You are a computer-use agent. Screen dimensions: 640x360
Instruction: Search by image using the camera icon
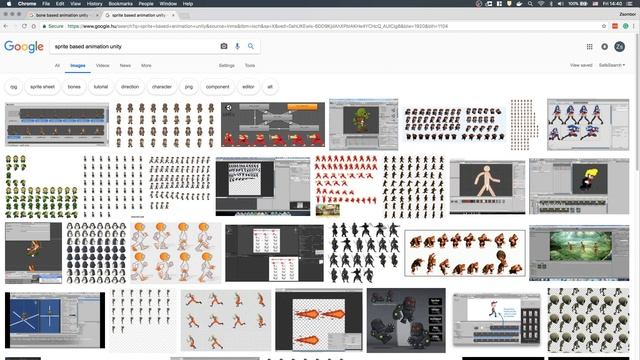224,46
